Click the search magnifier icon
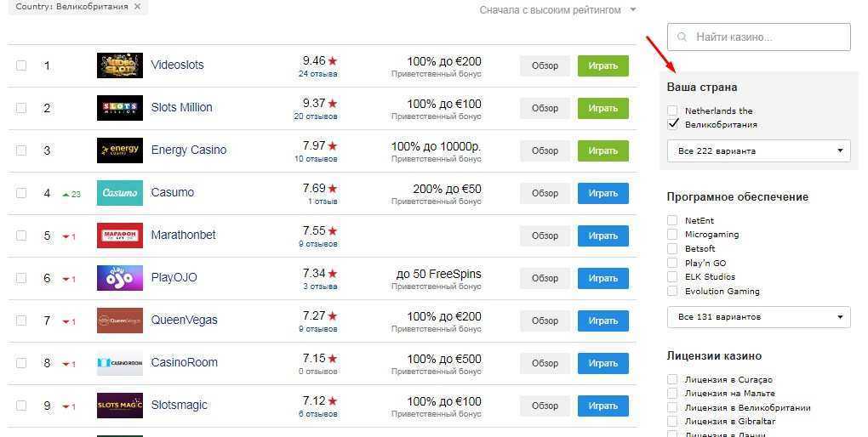 [682, 37]
